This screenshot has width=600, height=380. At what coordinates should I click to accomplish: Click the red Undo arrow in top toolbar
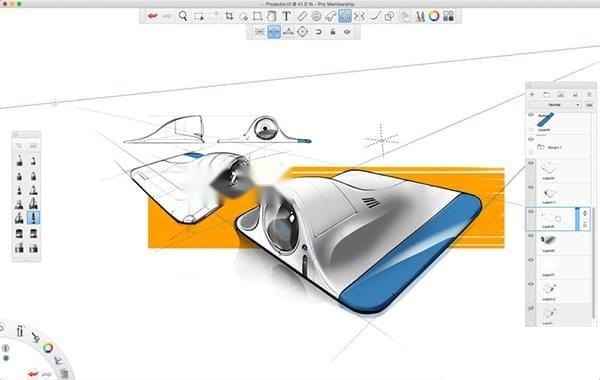tap(152, 16)
